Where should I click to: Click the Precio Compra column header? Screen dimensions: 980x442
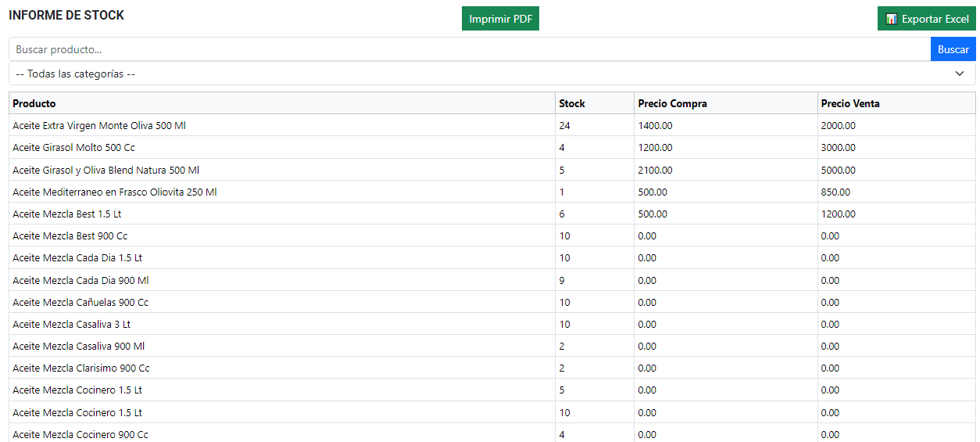[x=672, y=103]
